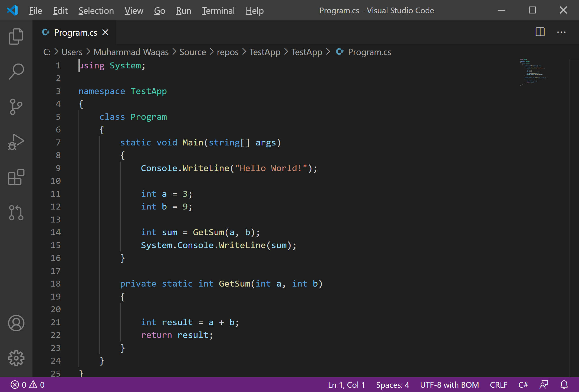Screen dimensions: 579x392
Task: Open the Settings gear icon
Action: click(16, 358)
